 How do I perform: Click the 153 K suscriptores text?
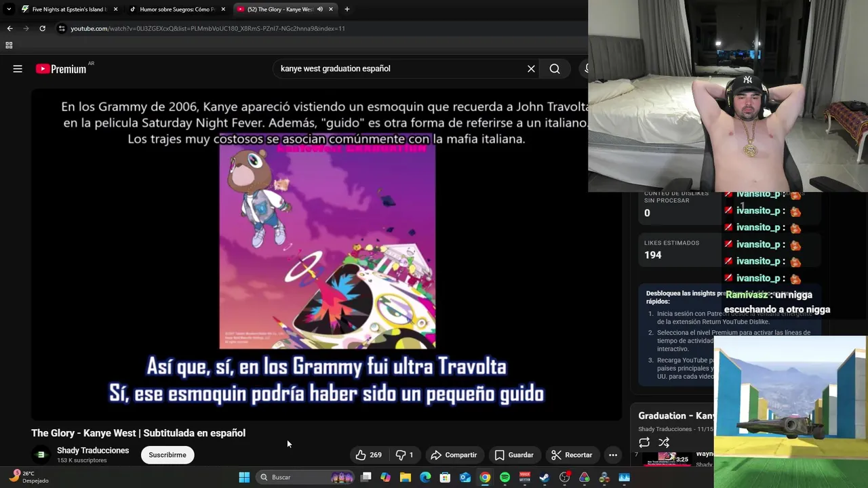tap(82, 460)
